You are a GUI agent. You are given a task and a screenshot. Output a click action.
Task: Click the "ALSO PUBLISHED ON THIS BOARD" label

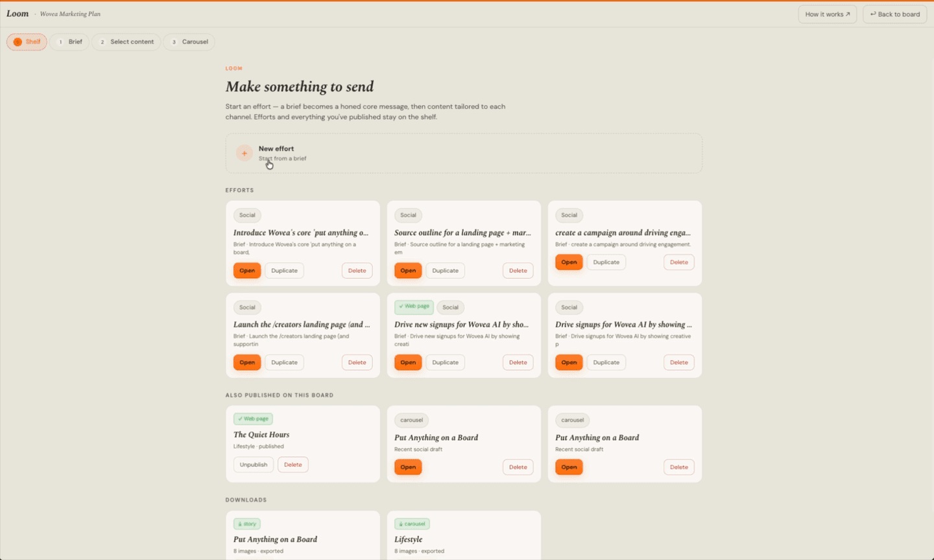(280, 395)
